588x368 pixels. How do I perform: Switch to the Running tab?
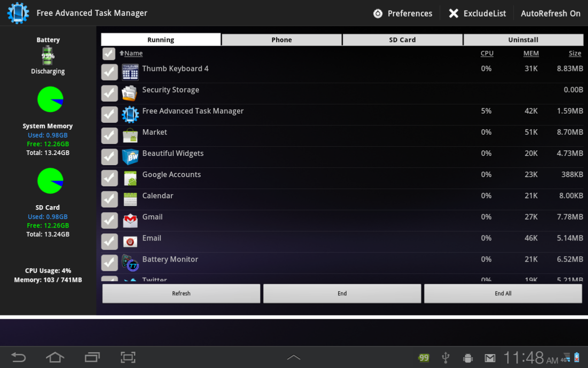(x=161, y=40)
